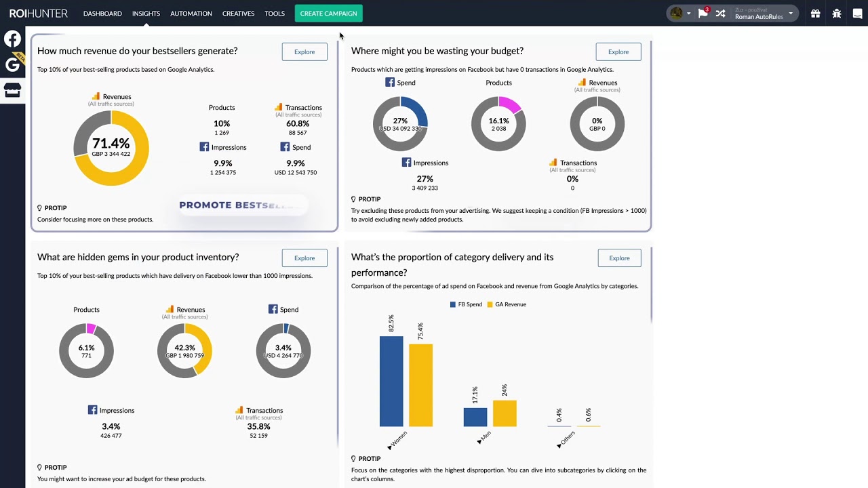Click the ROI Hunter logo
This screenshot has height=488, width=868.
(x=39, y=13)
